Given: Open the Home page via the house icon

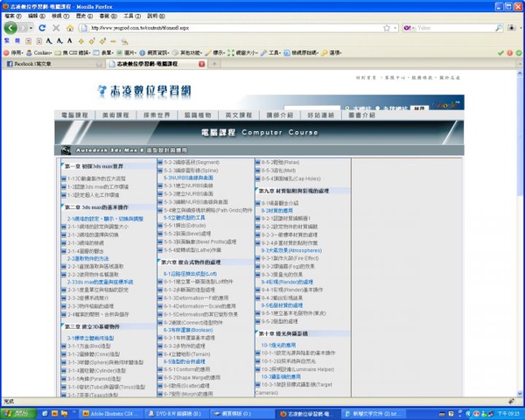Looking at the screenshot, I should click(x=70, y=28).
